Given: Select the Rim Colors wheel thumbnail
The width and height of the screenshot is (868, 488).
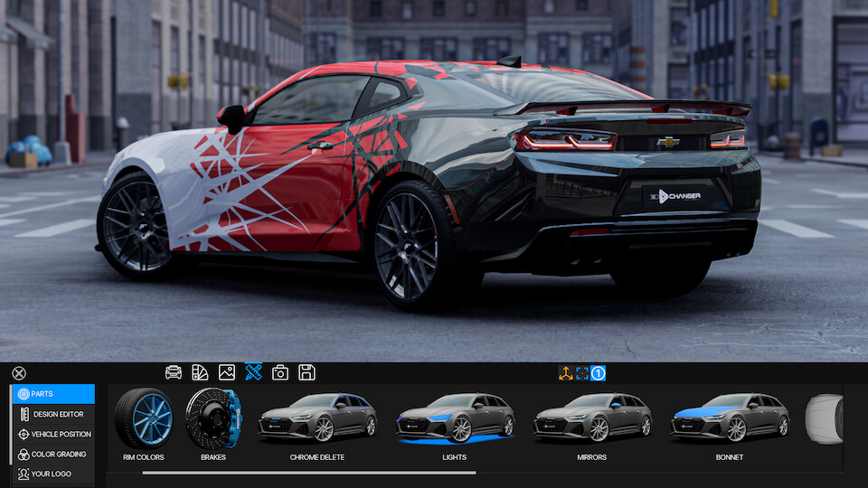Looking at the screenshot, I should point(144,418).
